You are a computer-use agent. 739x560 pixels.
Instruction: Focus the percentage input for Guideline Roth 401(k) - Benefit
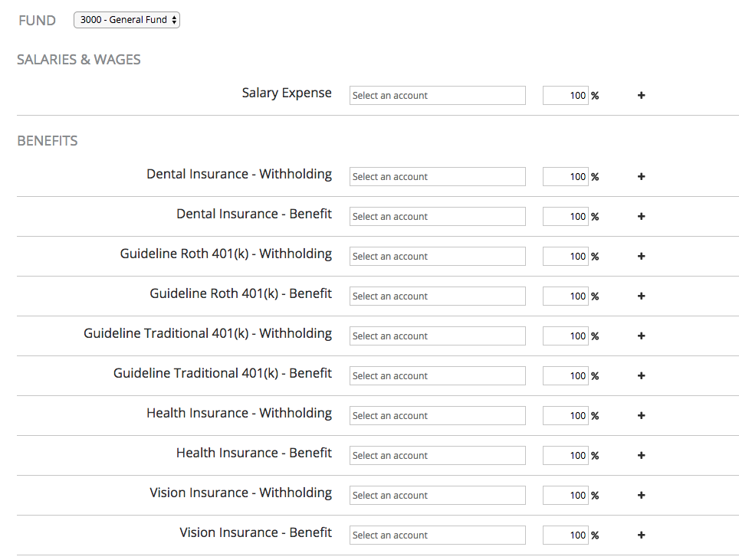(566, 296)
